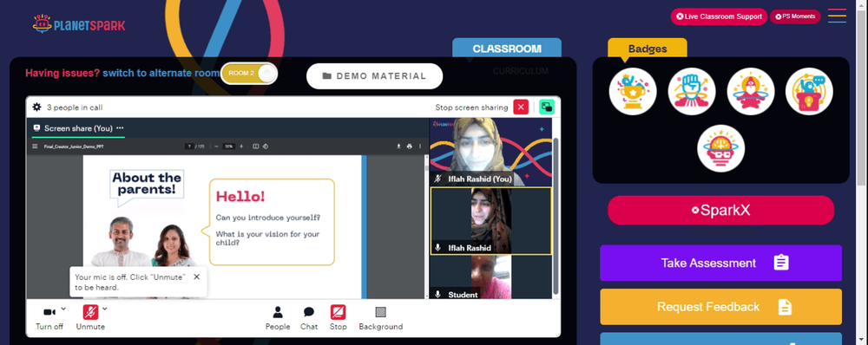The width and height of the screenshot is (868, 345).
Task: Turn off the camera button
Action: pos(49,312)
